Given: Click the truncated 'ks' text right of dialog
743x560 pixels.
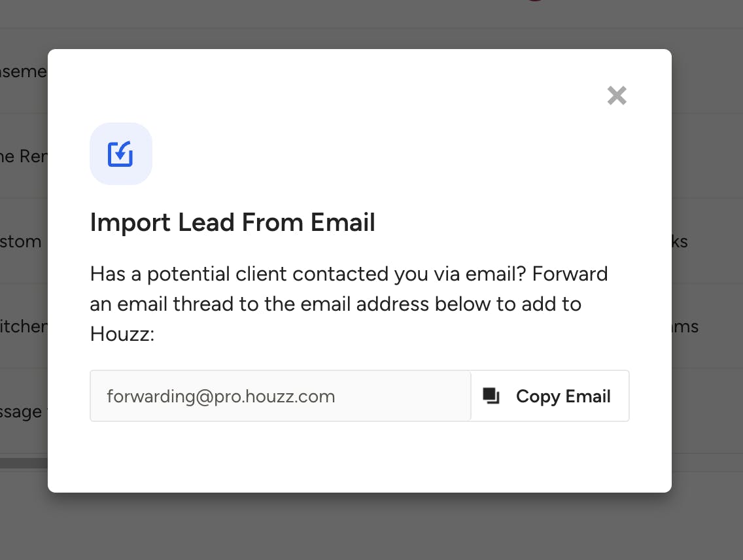Looking at the screenshot, I should [680, 241].
